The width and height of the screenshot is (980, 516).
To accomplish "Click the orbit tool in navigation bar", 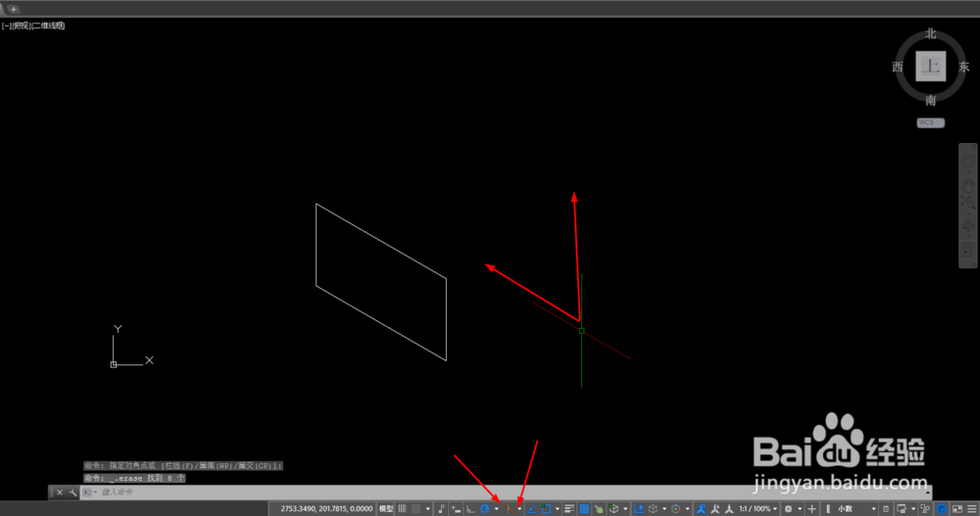I will pyautogui.click(x=967, y=223).
